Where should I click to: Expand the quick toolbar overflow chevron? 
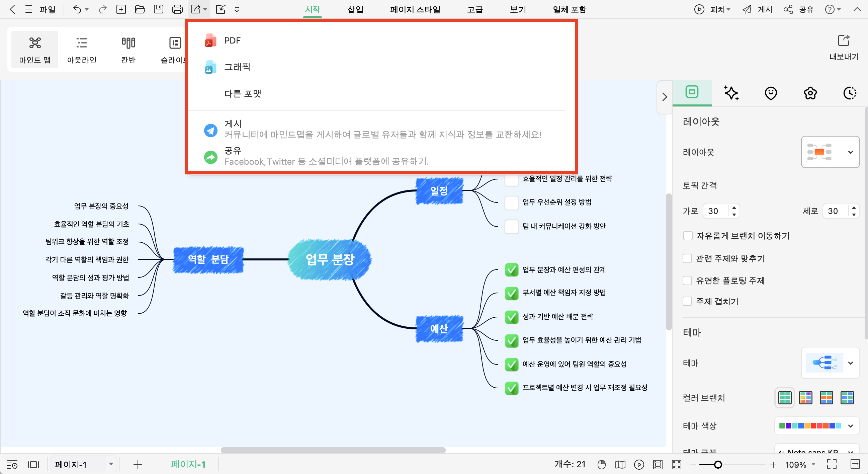(237, 10)
